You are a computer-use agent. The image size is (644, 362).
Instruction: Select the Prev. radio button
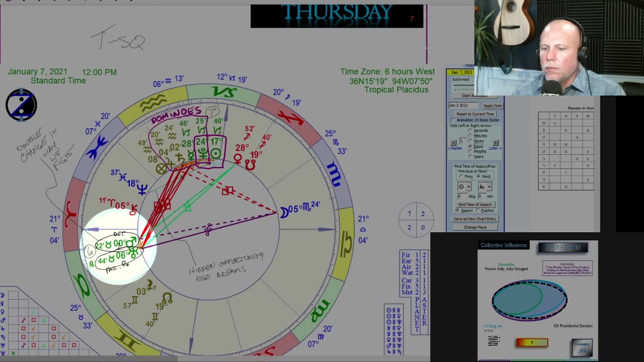pos(461,176)
